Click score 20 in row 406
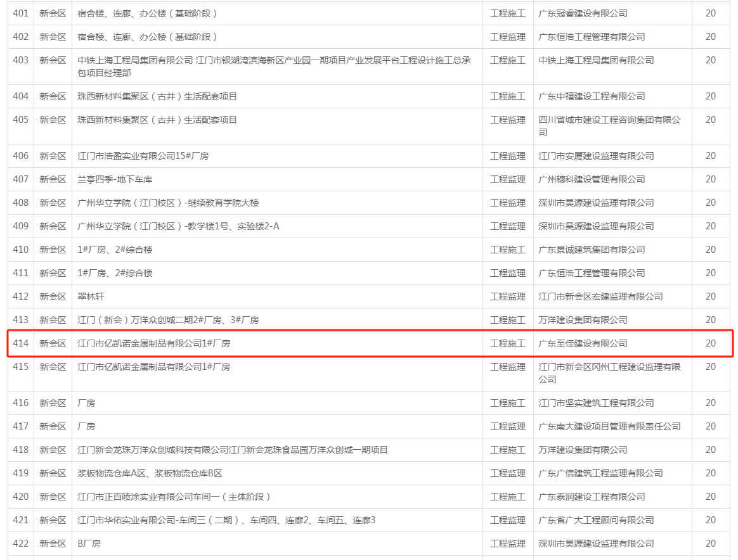 click(x=711, y=156)
